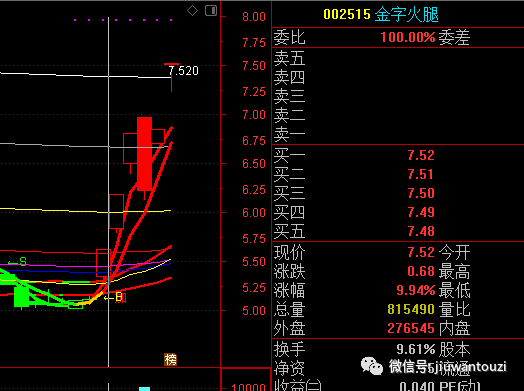This screenshot has height=391, width=524.
Task: Click the 内盘 label
Action: pyautogui.click(x=454, y=329)
